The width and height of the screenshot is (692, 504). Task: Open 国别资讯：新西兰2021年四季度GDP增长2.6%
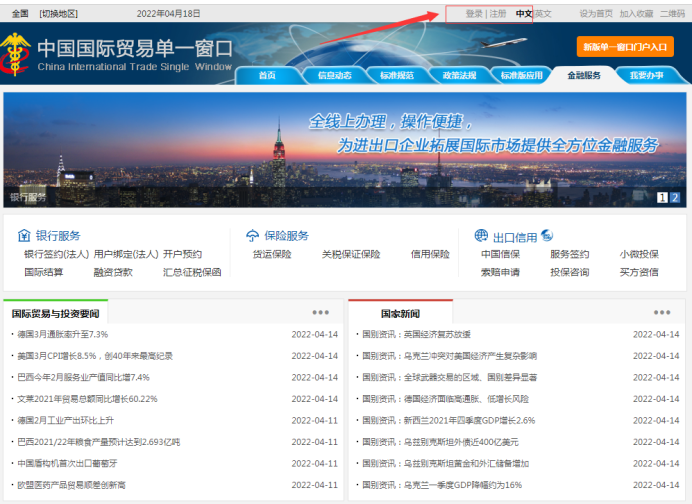tap(448, 421)
